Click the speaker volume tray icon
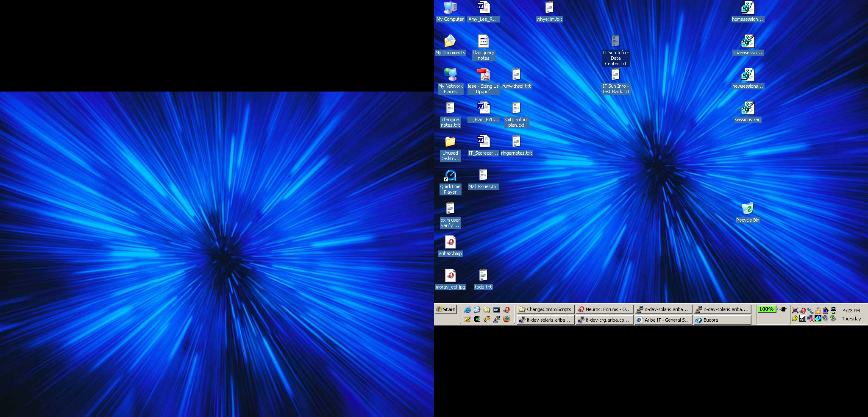868x417 pixels. [826, 319]
